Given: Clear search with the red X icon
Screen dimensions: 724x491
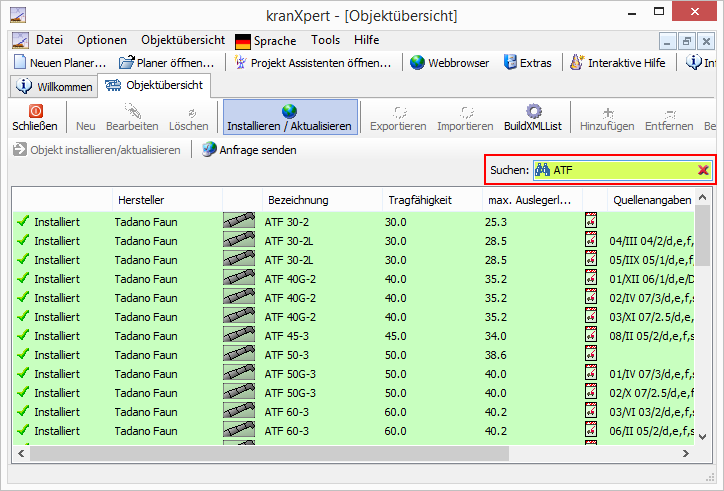Looking at the screenshot, I should coord(703,171).
